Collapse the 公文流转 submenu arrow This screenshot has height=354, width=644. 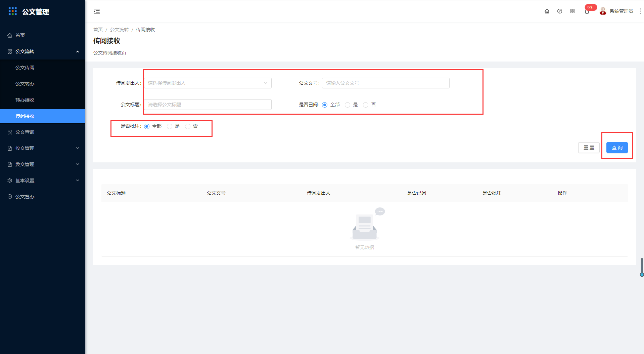(78, 51)
